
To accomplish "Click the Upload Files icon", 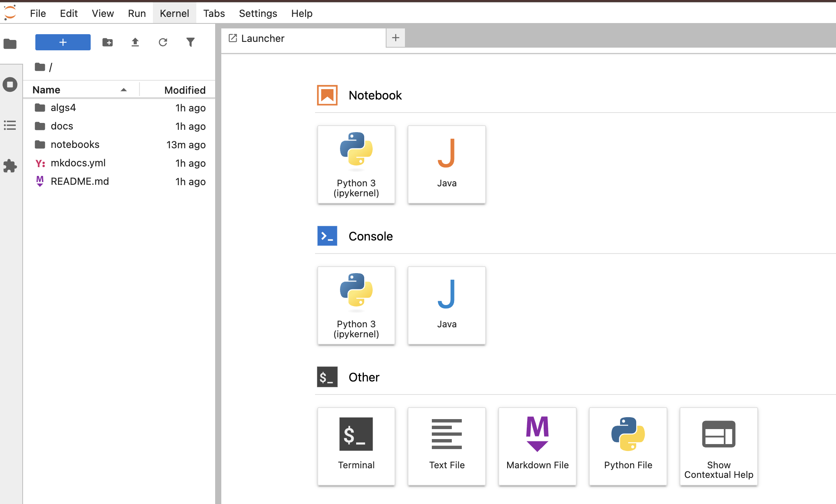I will 135,42.
